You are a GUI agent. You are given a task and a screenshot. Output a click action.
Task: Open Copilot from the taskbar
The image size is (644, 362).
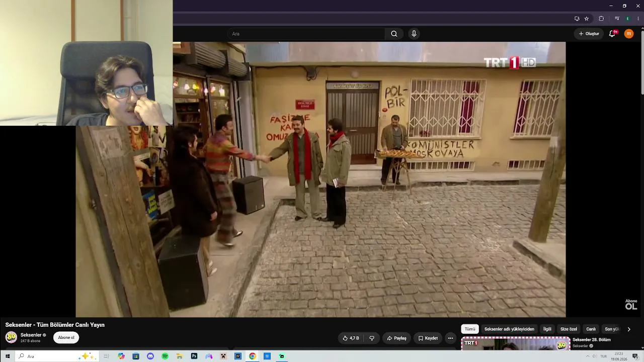click(x=121, y=356)
